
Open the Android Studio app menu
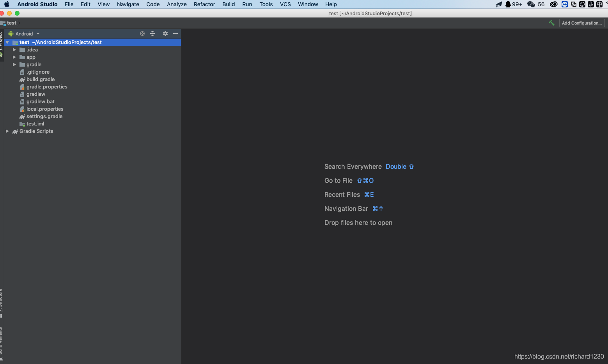(37, 4)
